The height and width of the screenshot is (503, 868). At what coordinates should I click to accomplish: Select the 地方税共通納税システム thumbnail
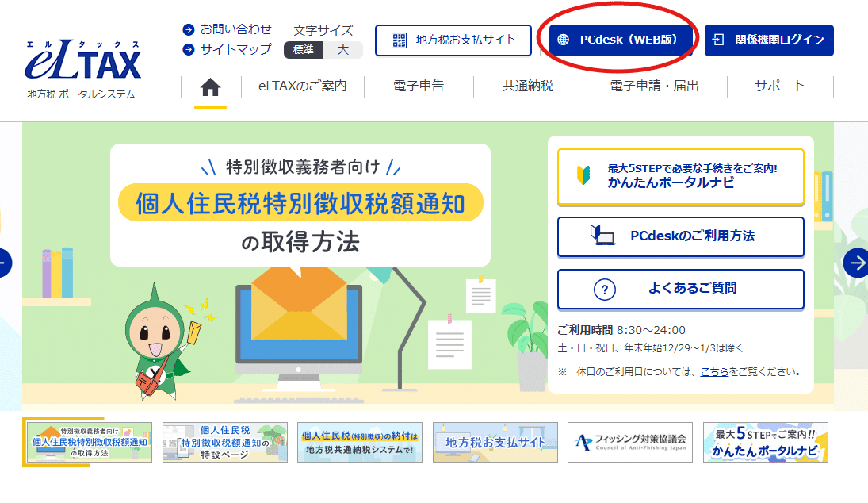point(360,442)
